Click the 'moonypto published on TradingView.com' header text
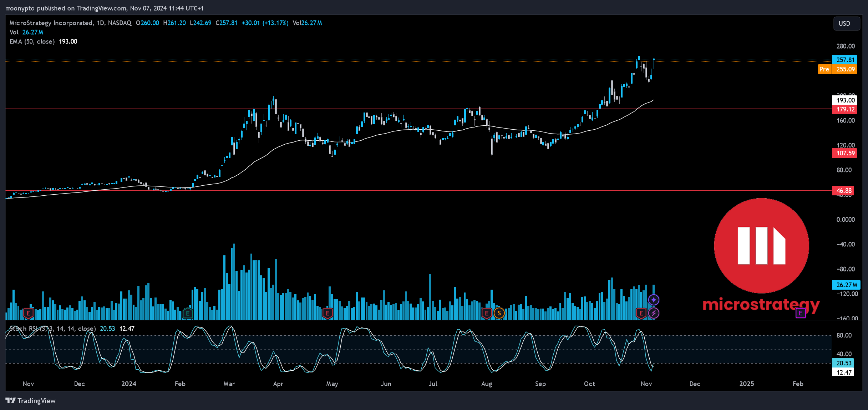 [66, 8]
